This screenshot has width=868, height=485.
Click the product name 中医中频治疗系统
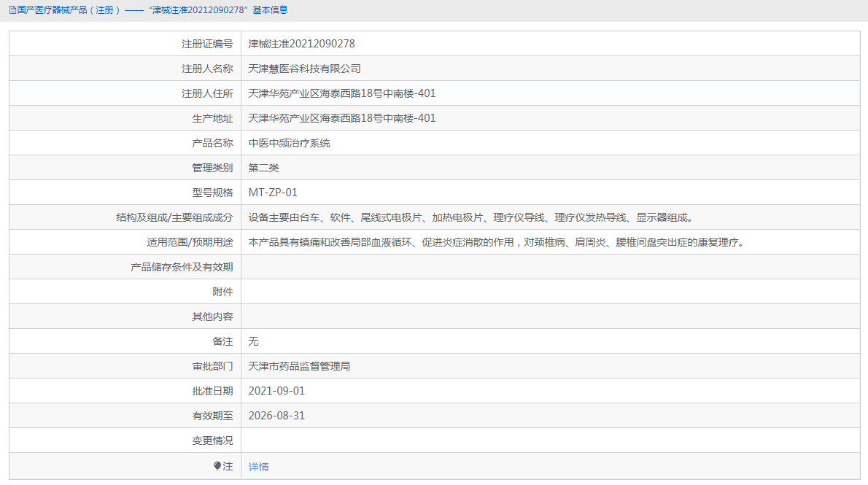290,142
